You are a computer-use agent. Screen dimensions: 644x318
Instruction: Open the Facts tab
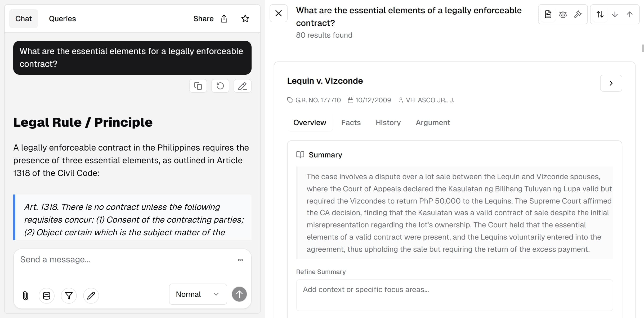351,122
